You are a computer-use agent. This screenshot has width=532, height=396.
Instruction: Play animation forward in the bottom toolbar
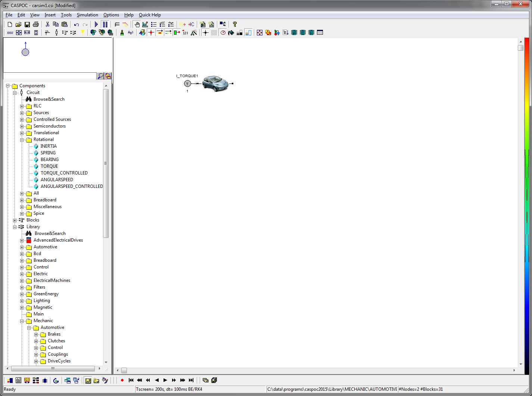[x=165, y=380]
